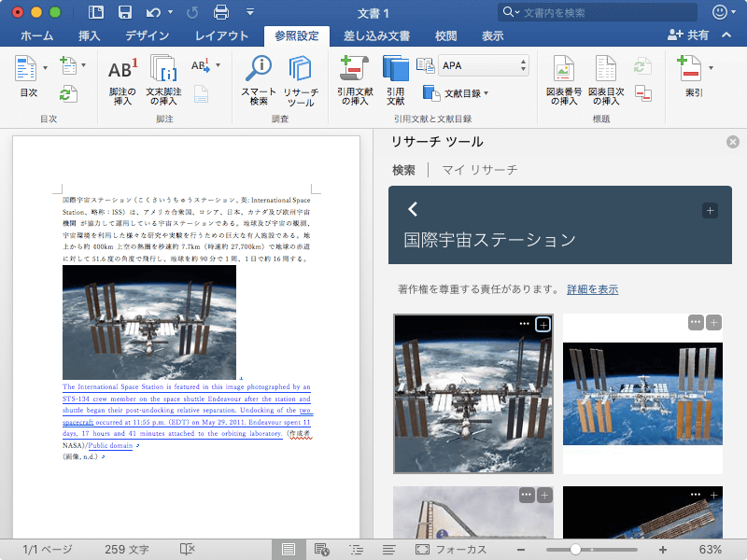
Task: Enable Focus mode (フォーカス)
Action: pyautogui.click(x=451, y=550)
